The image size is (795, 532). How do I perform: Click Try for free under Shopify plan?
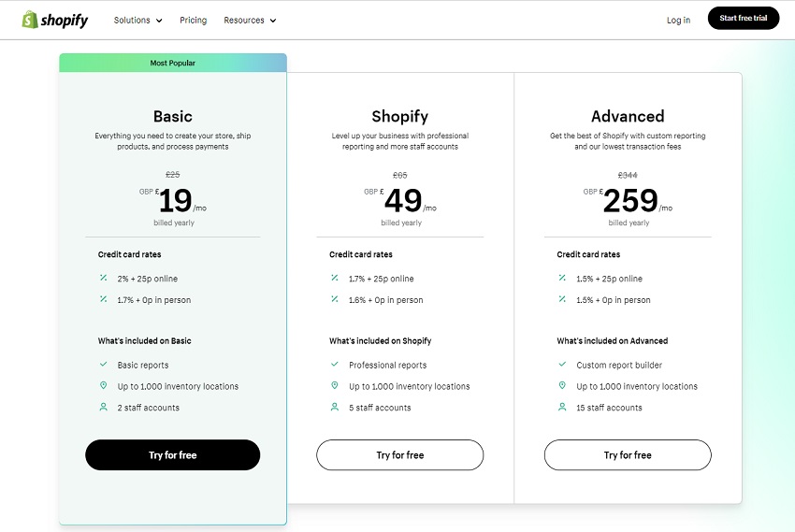(400, 455)
